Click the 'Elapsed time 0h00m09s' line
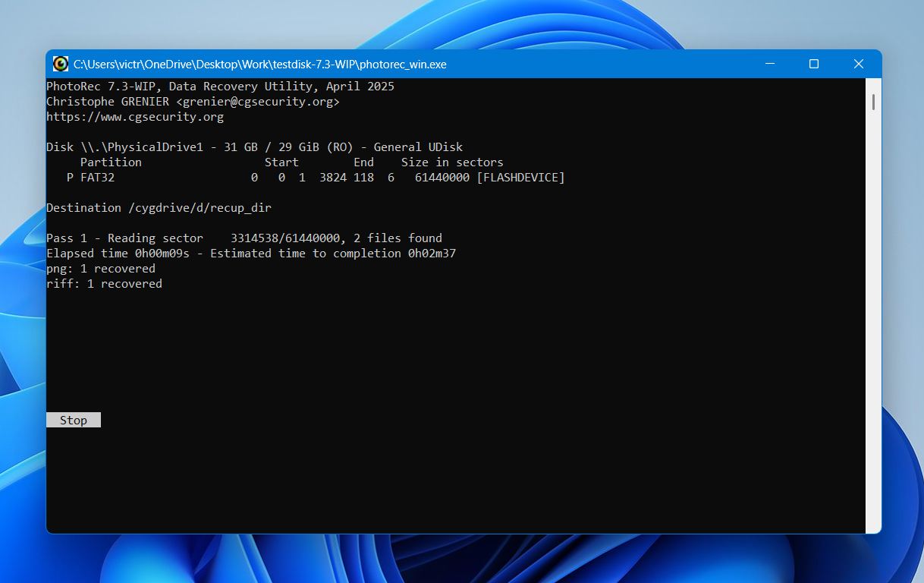 click(251, 254)
